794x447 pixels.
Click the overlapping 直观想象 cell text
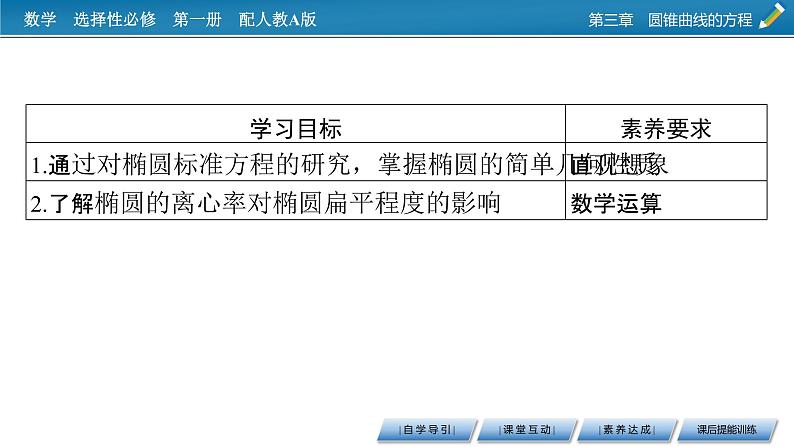pos(616,165)
